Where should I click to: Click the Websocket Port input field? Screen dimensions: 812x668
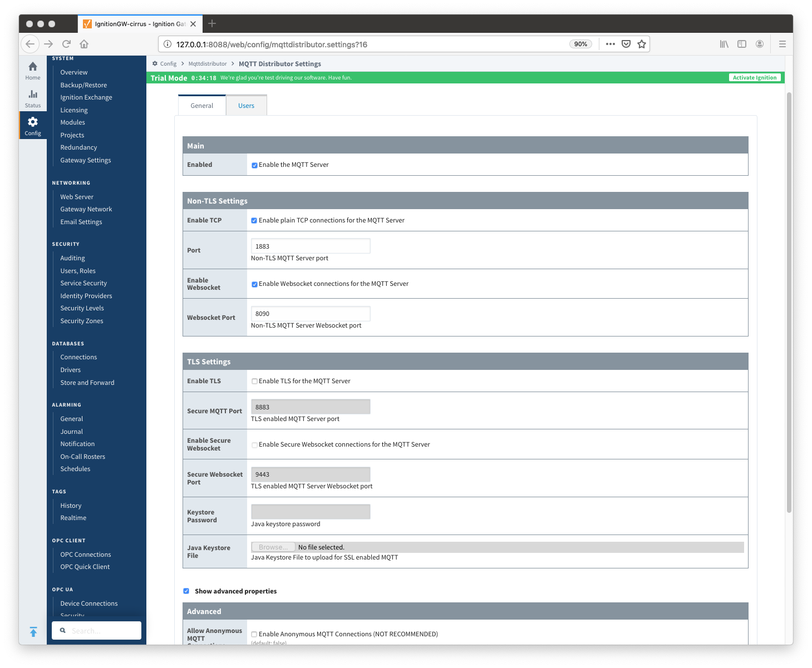311,313
